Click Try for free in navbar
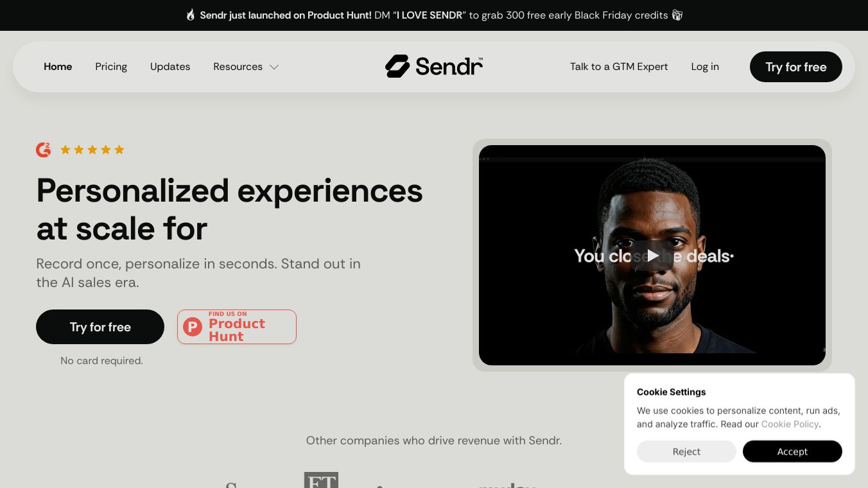Viewport: 868px width, 488px height. click(796, 67)
